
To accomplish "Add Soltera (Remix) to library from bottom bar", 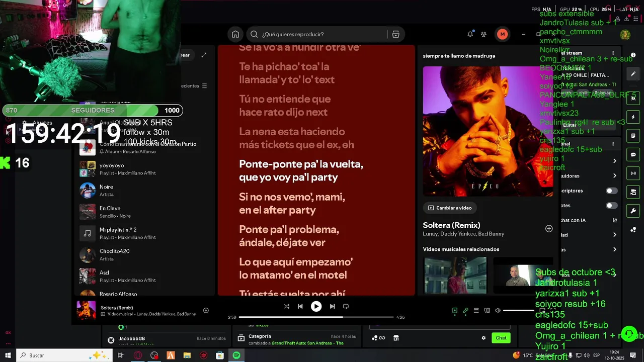I will click(x=206, y=310).
